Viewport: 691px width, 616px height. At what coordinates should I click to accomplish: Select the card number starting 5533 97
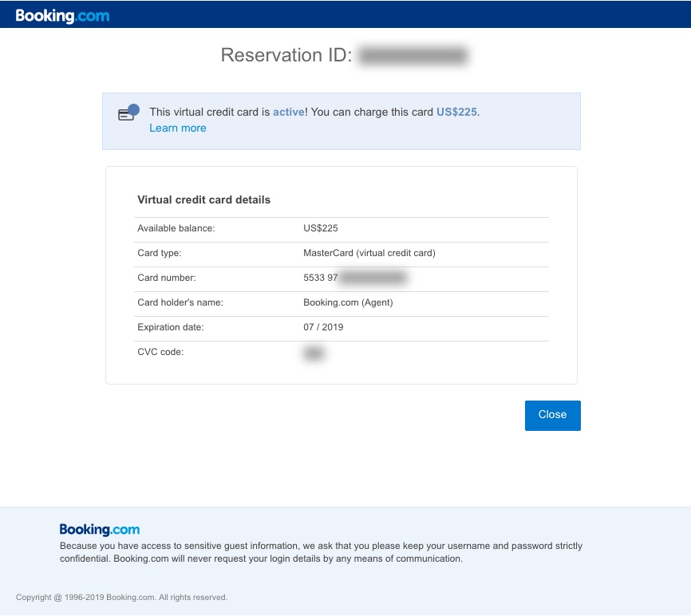(354, 278)
